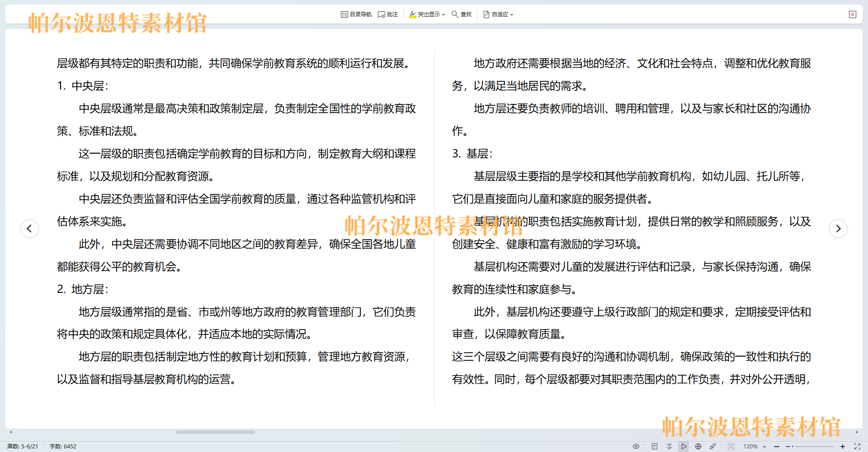This screenshot has width=868, height=452.
Task: Click the zoom slider handle
Action: [x=793, y=447]
